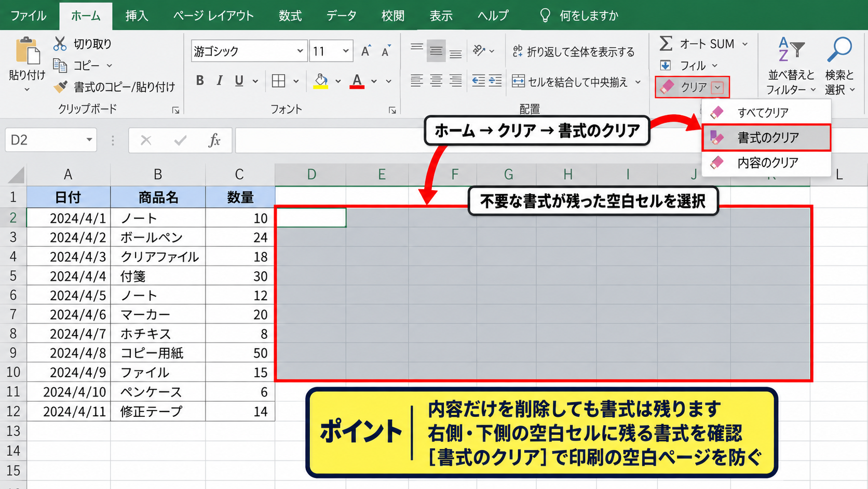Increase font size with the larger A icon

(x=366, y=51)
